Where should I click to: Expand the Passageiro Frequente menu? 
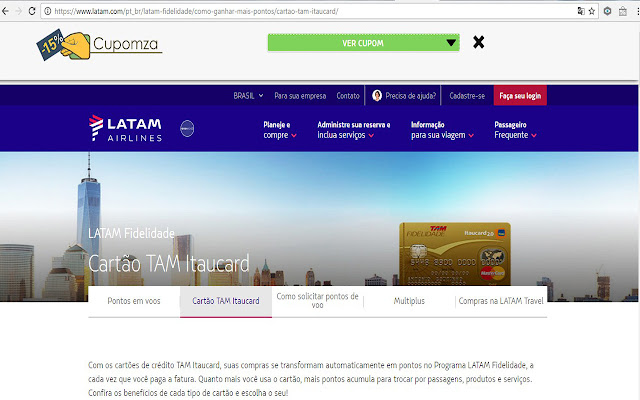515,130
